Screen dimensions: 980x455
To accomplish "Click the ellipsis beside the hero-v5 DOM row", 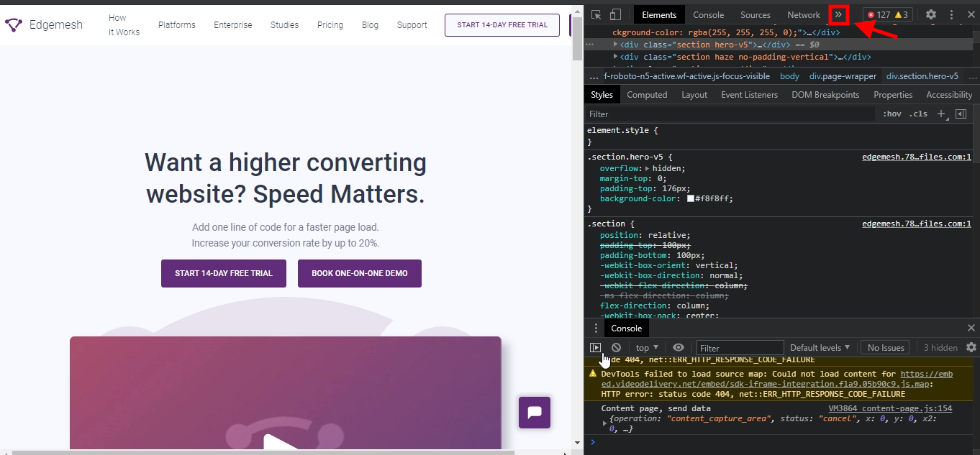I will pyautogui.click(x=589, y=45).
